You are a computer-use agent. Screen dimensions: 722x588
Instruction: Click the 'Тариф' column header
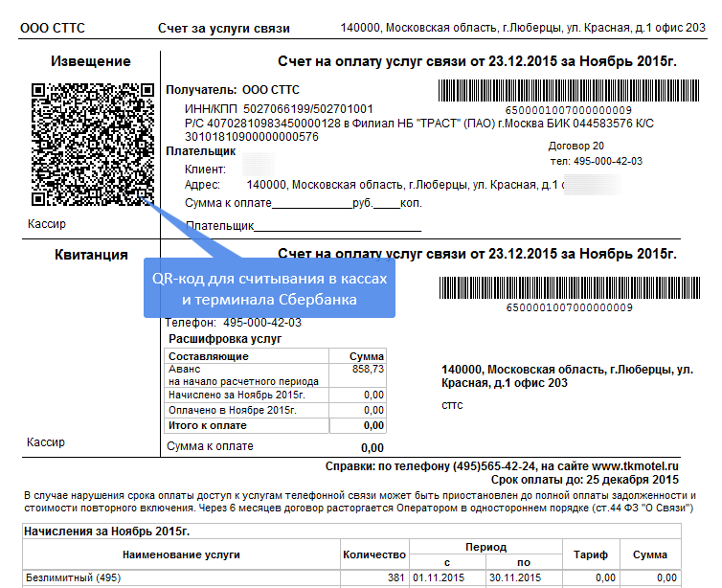pos(591,554)
